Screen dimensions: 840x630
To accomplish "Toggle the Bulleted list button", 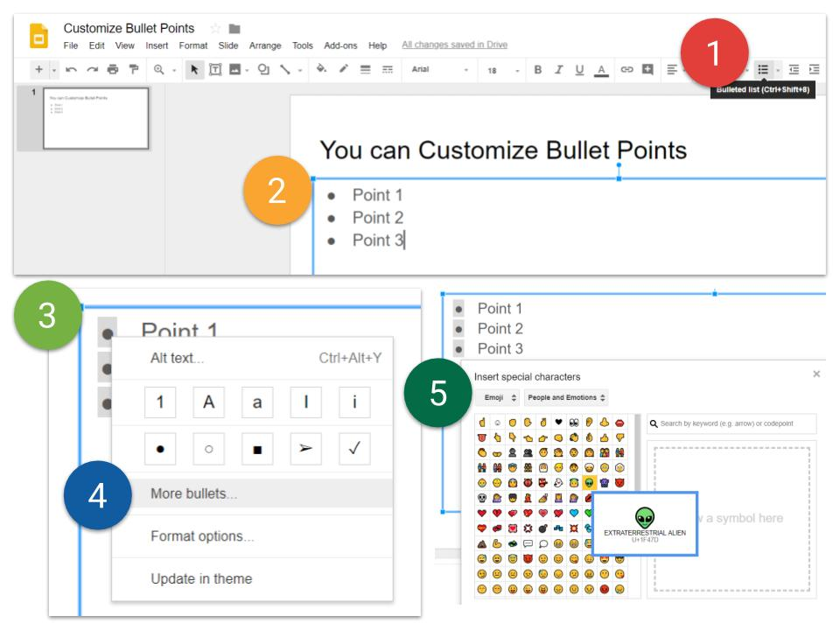I will coord(763,70).
